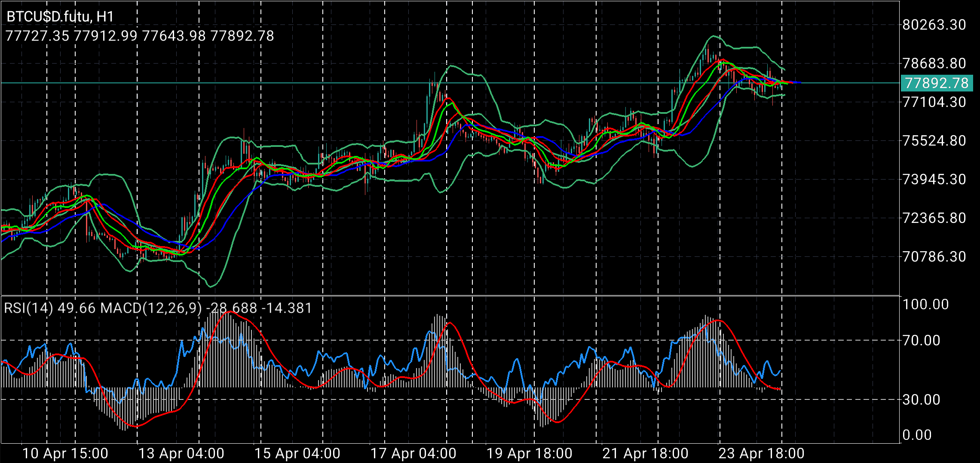Click the 21 Apr 18:00 time label

click(645, 454)
